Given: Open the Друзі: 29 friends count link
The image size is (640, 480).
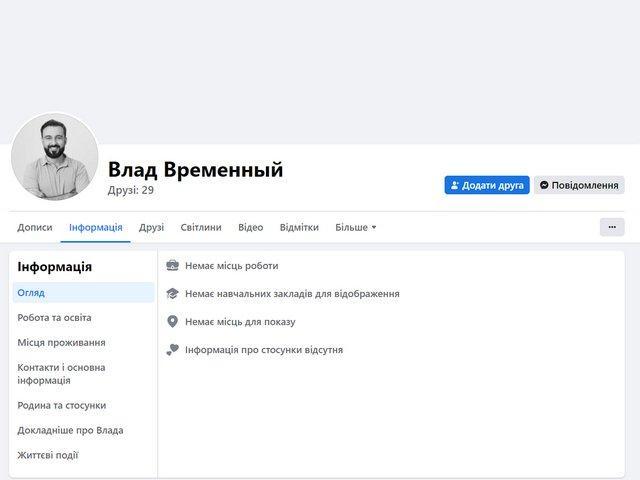Looking at the screenshot, I should point(131,190).
